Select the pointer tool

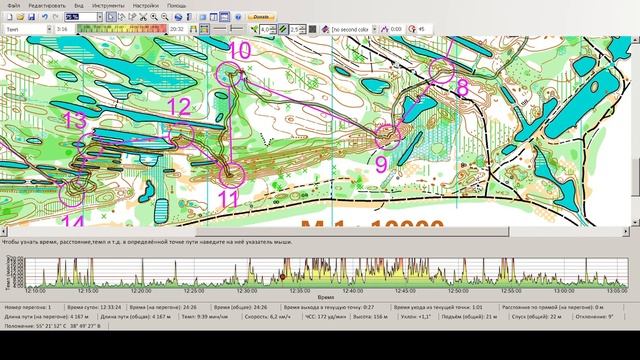111,17
